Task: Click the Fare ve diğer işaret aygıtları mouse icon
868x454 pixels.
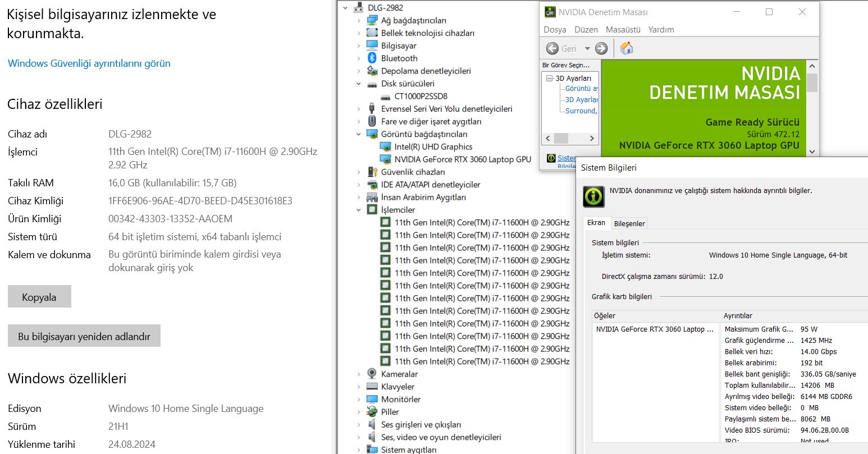Action: pyautogui.click(x=372, y=121)
